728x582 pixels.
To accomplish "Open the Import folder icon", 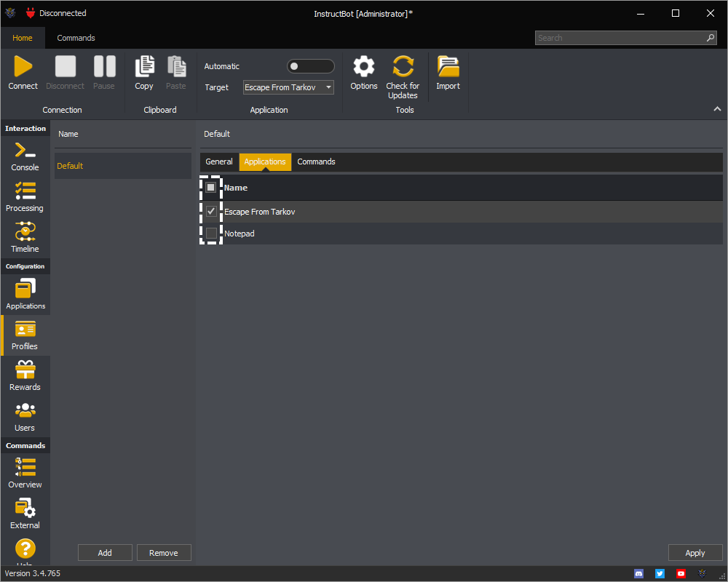I will pos(448,66).
